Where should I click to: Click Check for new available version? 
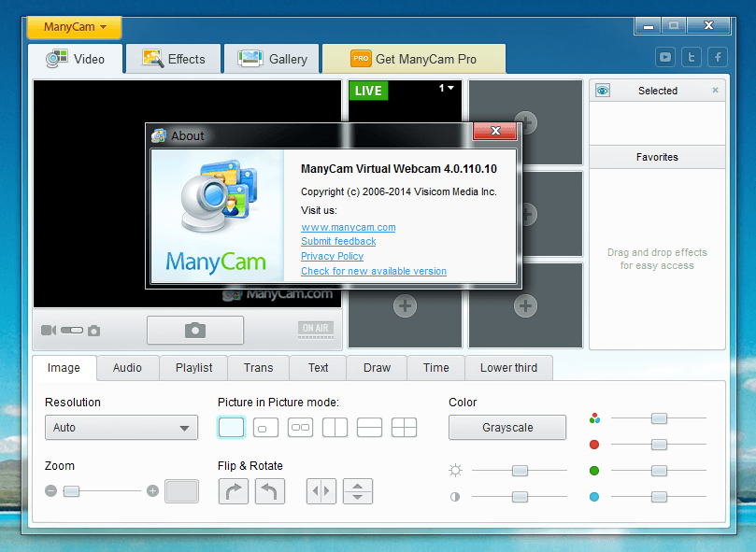point(374,271)
